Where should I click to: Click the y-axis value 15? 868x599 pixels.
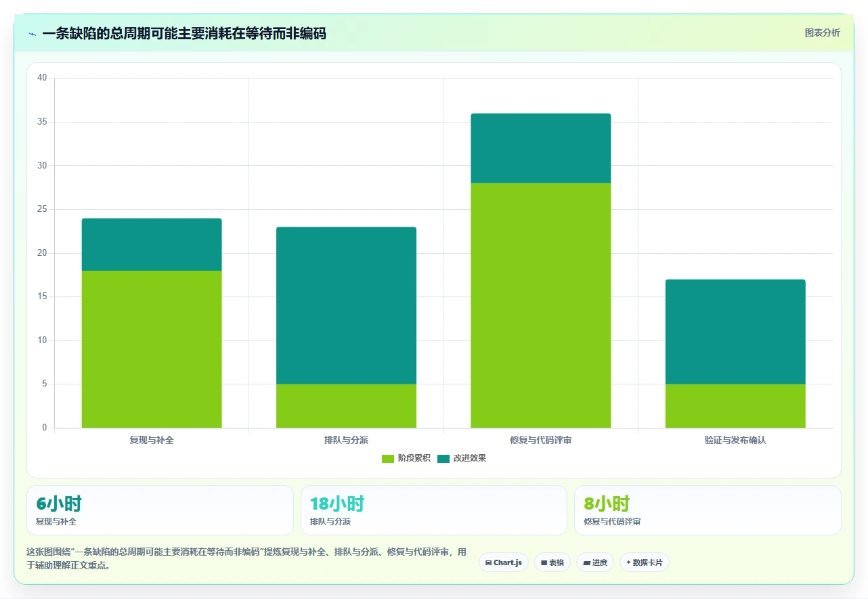(x=42, y=296)
